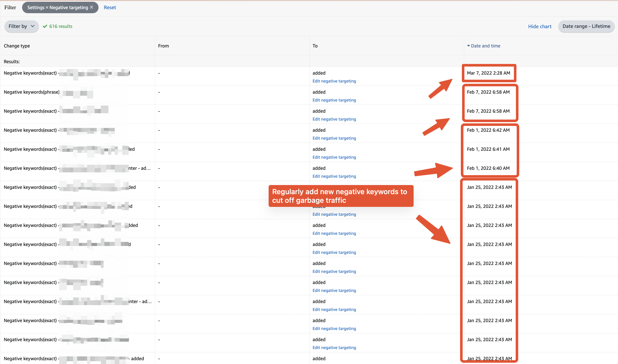
Task: Remove the "Settings = Negative targeting" filter chip
Action: (x=92, y=7)
